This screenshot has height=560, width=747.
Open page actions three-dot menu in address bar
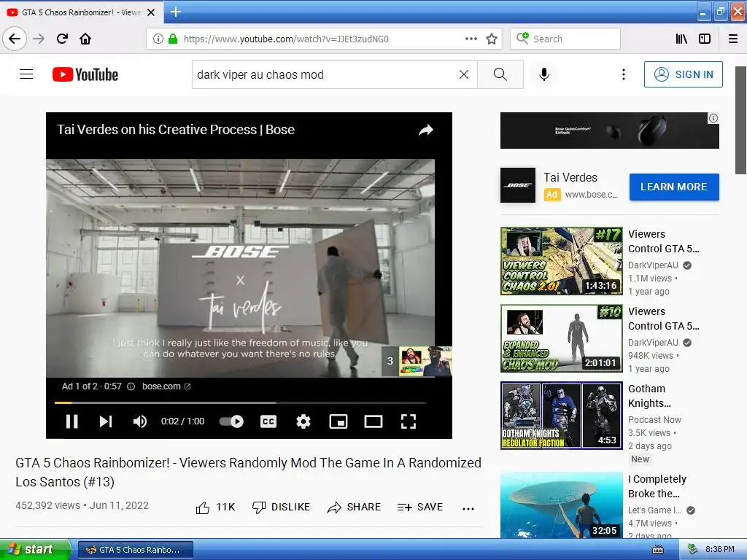pos(471,39)
